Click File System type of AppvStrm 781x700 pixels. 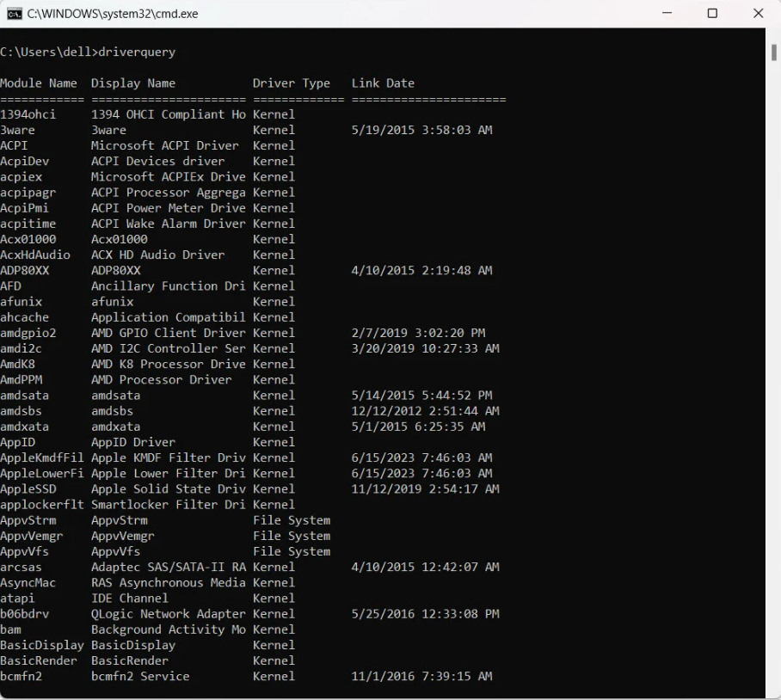pyautogui.click(x=292, y=521)
